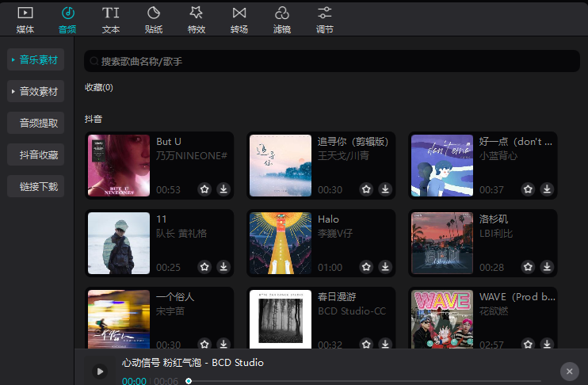
Task: Click the 收藏(0) favorites label
Action: coord(99,87)
